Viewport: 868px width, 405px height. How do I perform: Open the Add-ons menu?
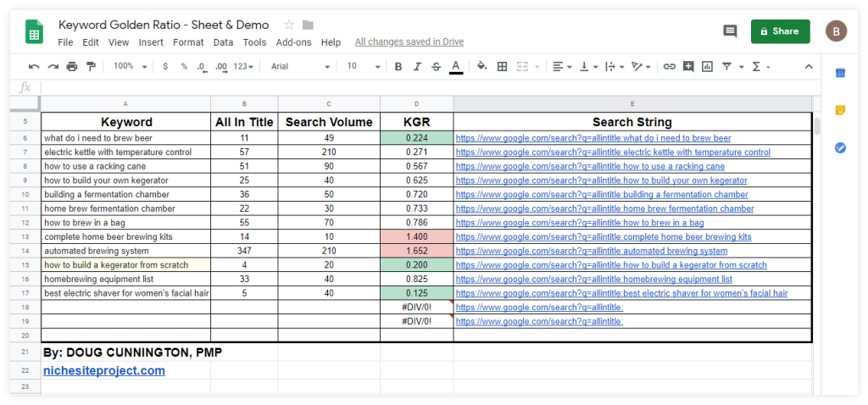pyautogui.click(x=294, y=42)
